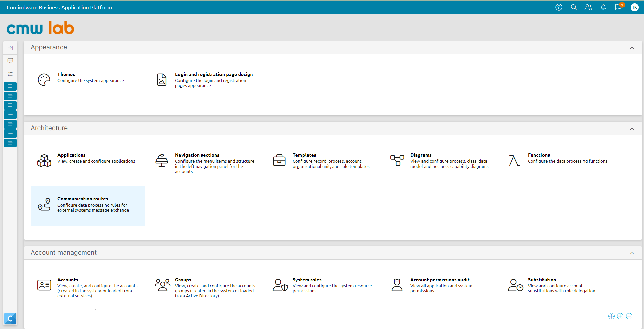The image size is (644, 329).
Task: Click the cmw lab logo
Action: point(40,28)
